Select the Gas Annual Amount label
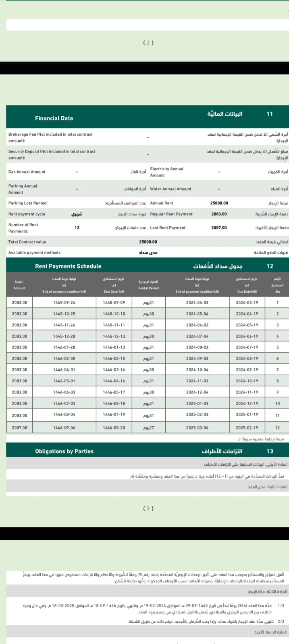This screenshot has height=644, width=289. coord(27,172)
